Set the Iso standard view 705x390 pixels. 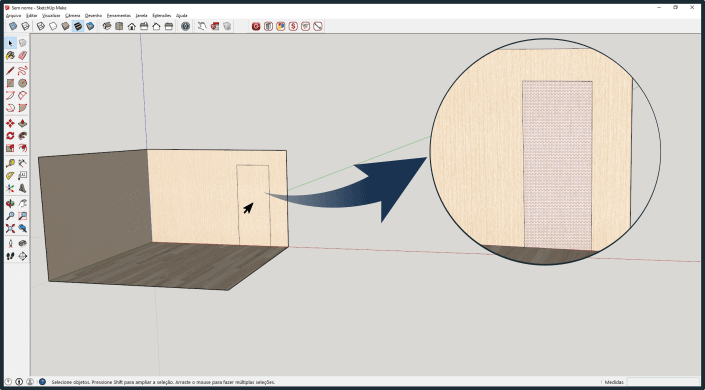(107, 27)
